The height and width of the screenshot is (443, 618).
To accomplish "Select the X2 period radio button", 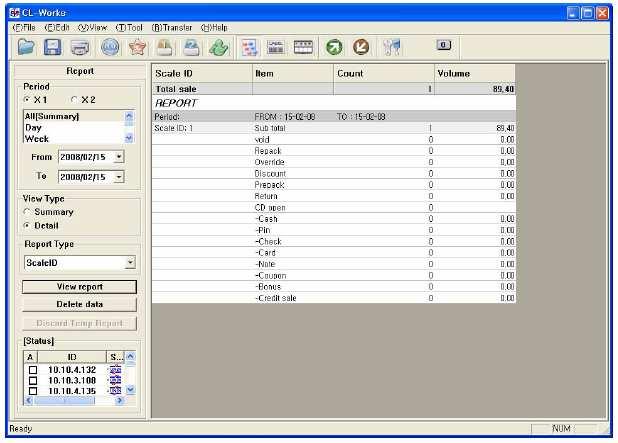I will [x=74, y=100].
